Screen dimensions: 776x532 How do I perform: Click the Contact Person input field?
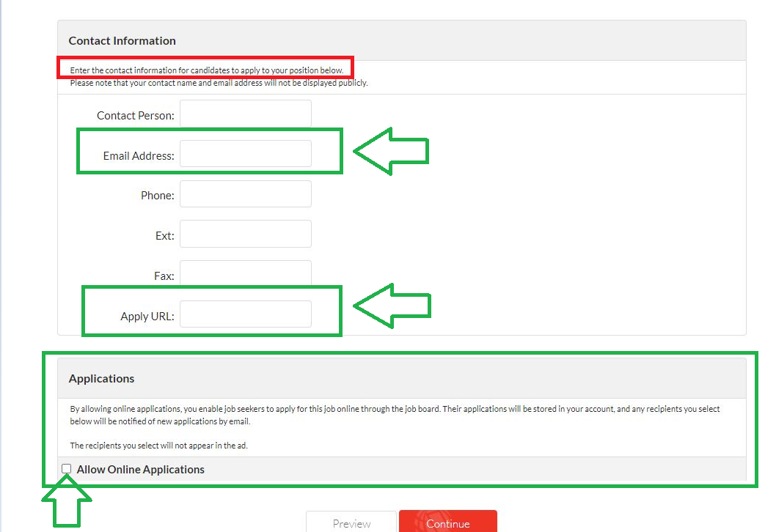245,114
